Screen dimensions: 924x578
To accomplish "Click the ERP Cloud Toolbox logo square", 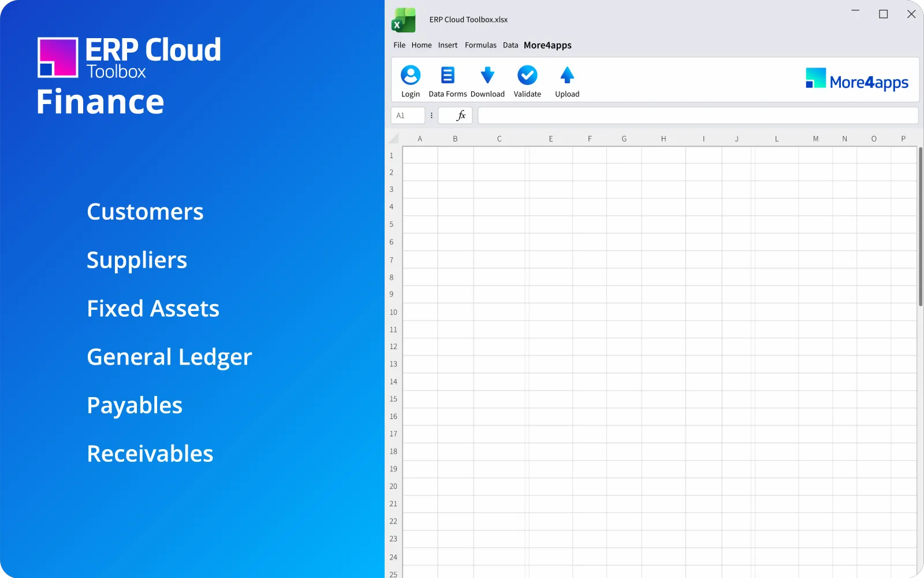I will click(x=58, y=57).
